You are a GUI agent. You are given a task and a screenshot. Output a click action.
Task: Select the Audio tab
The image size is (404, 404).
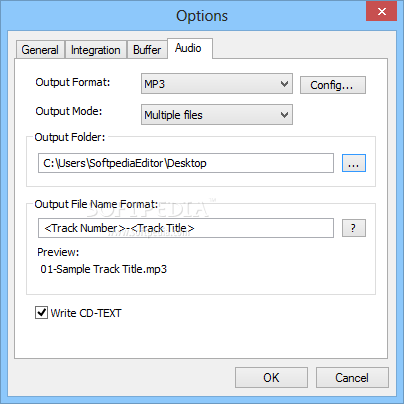tap(188, 48)
